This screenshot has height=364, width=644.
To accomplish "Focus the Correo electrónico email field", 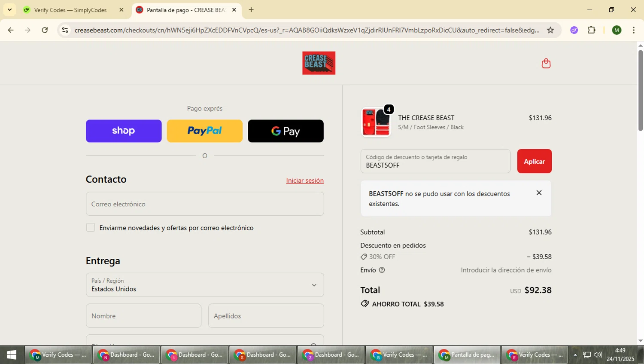I will tap(205, 204).
